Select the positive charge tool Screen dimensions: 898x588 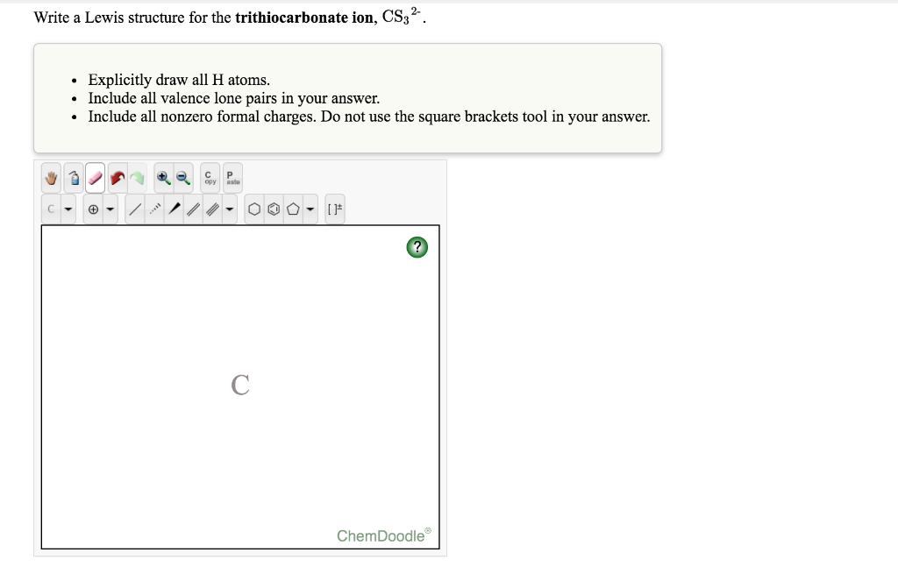pos(93,209)
